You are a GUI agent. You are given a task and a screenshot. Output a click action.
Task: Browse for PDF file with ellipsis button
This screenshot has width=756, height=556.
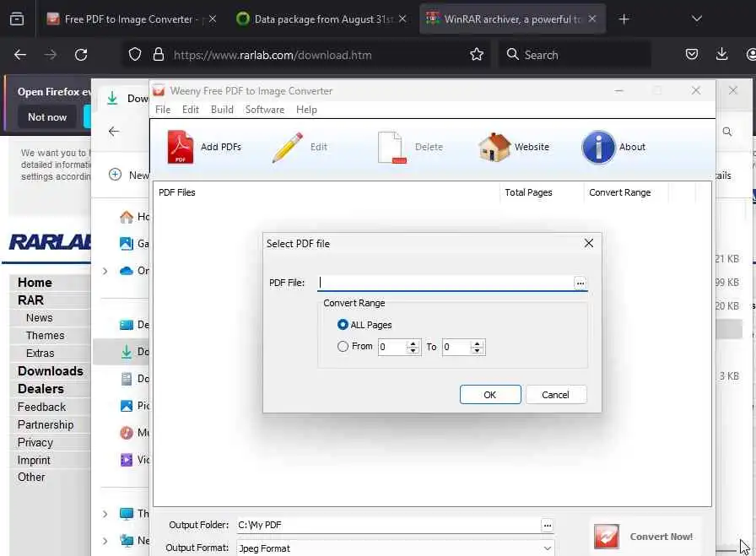point(580,283)
